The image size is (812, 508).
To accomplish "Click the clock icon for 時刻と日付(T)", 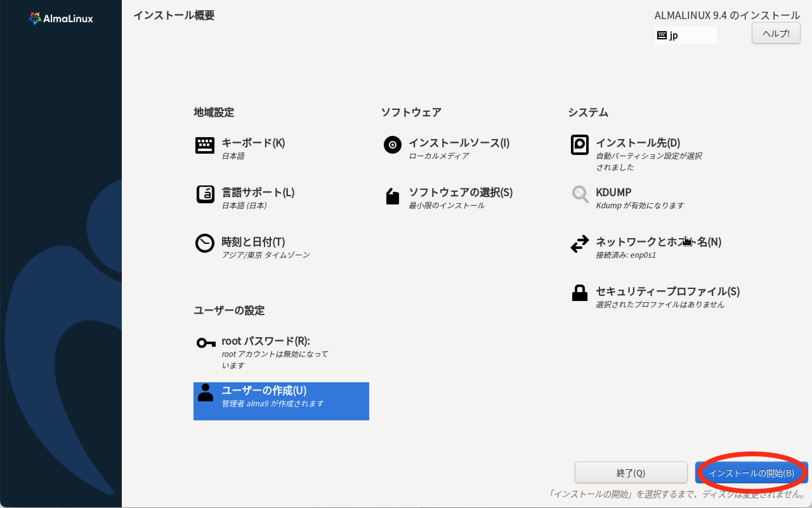I will (205, 243).
